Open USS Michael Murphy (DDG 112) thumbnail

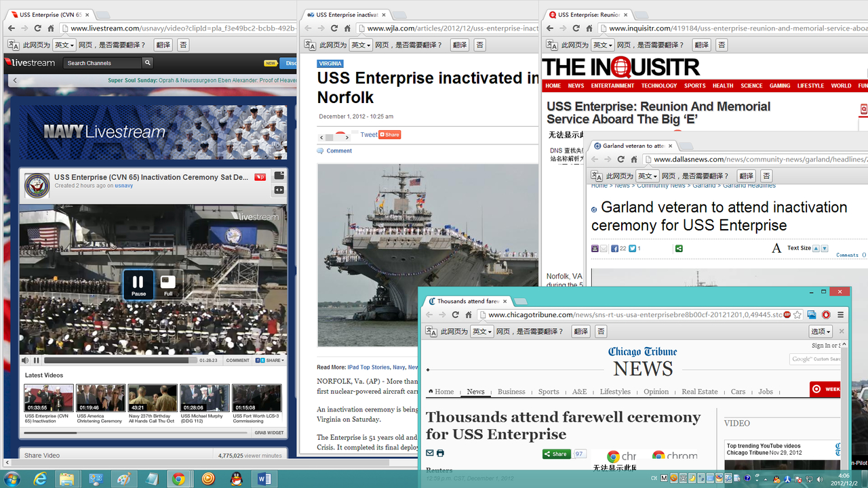tap(205, 398)
